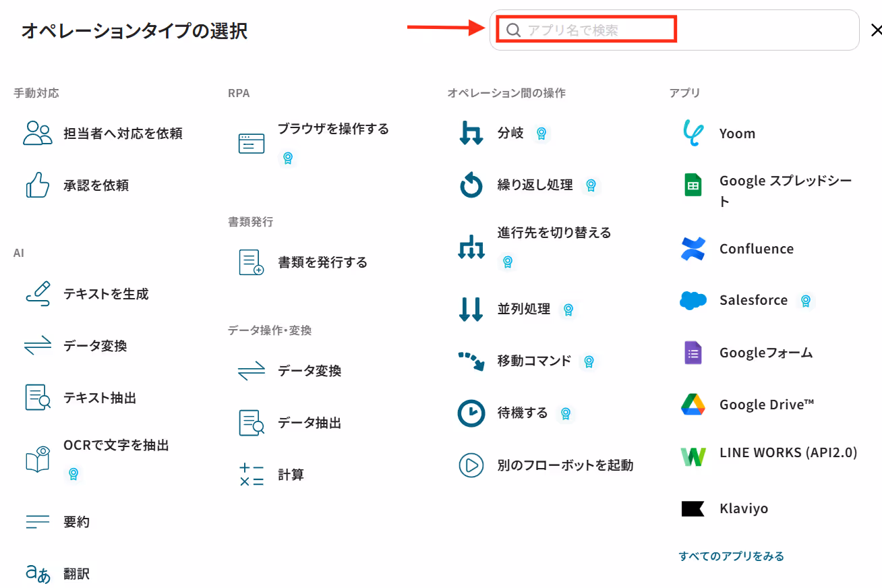Viewport: 882px width, 588px height.
Task: Click the document search icon for テキスト抽出
Action: point(38,398)
